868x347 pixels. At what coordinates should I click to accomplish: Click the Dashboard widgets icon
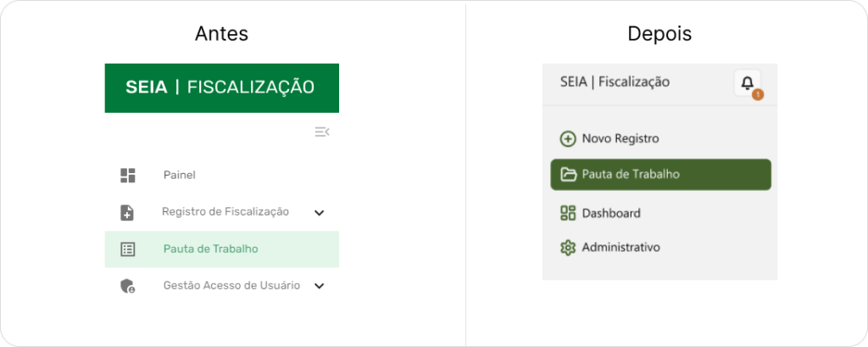click(x=568, y=213)
